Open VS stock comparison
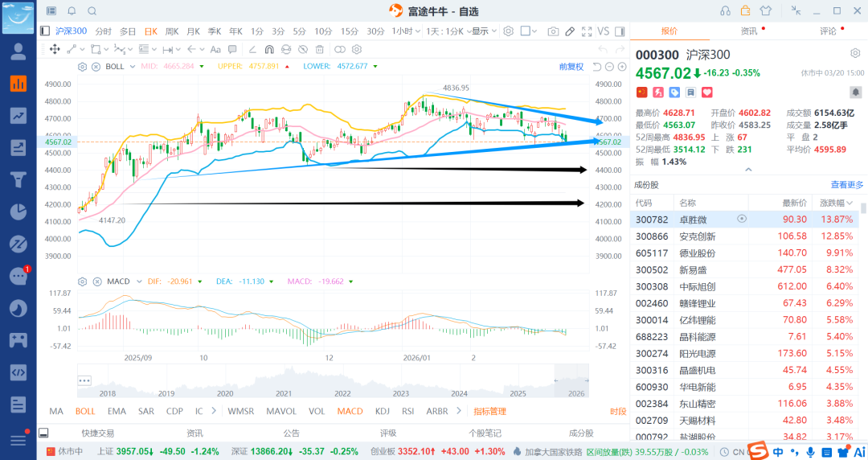Screen dimensions: 868x460 tap(604, 31)
